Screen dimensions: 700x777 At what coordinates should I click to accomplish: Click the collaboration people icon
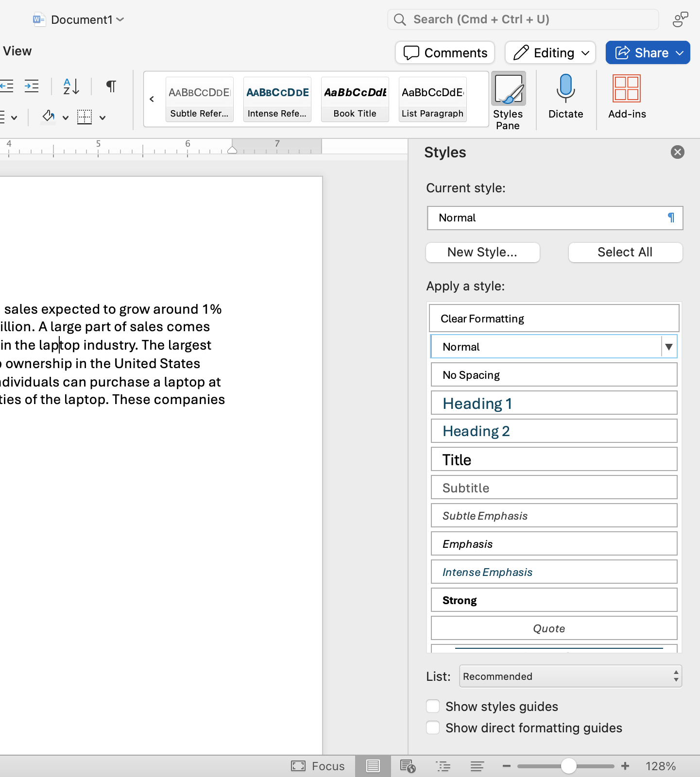[x=681, y=19]
